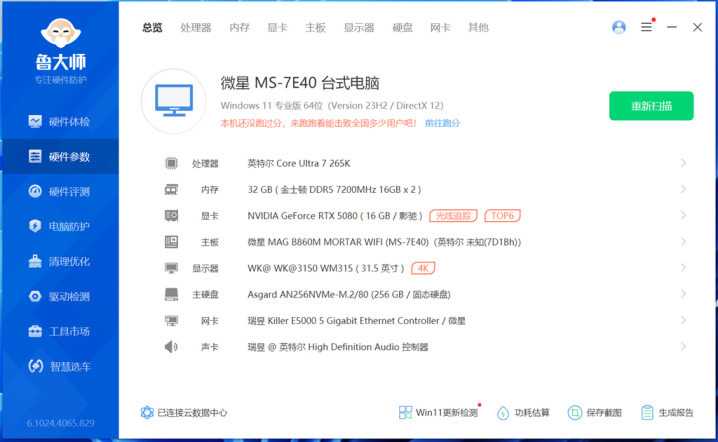The image size is (718, 442).
Task: Click 生成报告 to generate report
Action: tap(667, 413)
